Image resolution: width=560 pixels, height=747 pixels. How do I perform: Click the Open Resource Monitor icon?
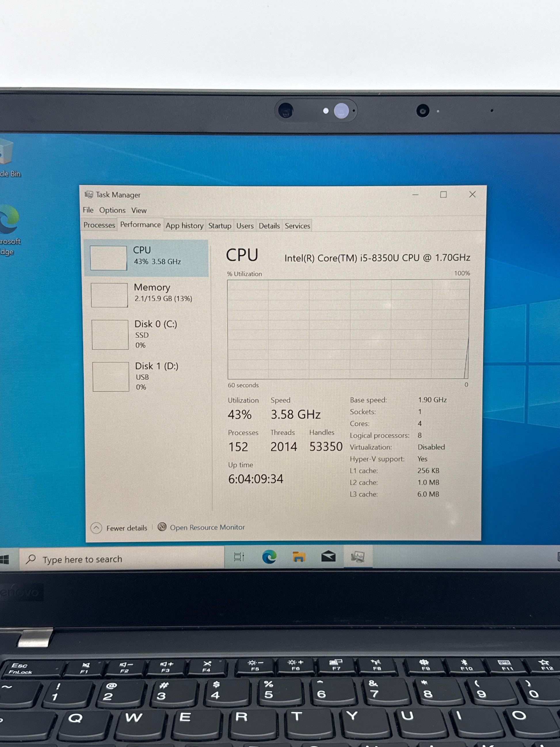[162, 527]
